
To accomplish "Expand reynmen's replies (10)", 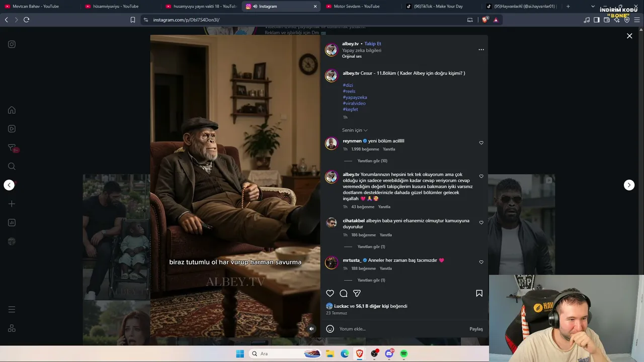I will point(372,161).
